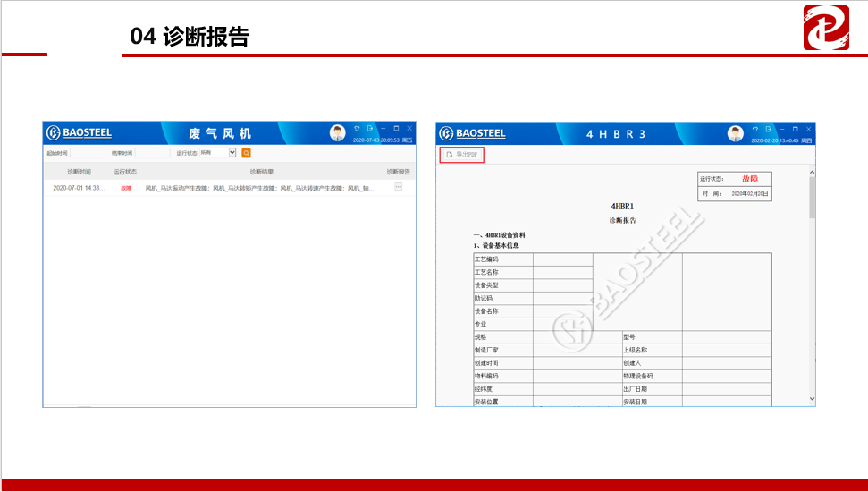Screen dimensions: 868x492
Task: Click the 起始时间 start time input field
Action: coord(88,153)
